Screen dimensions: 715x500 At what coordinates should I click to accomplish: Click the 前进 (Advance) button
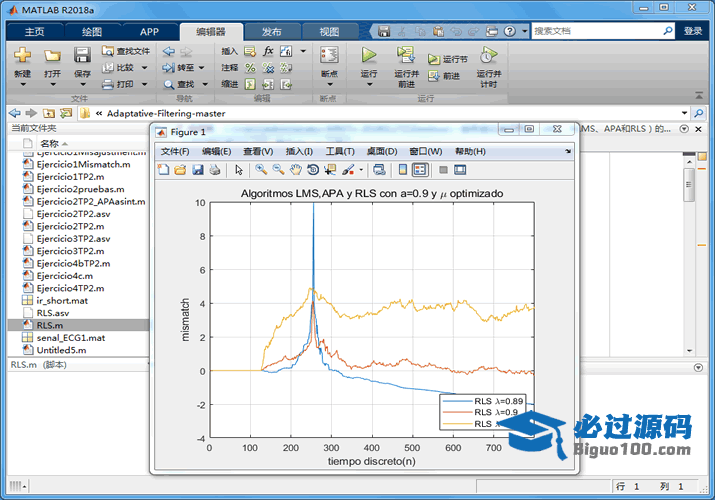(x=444, y=76)
